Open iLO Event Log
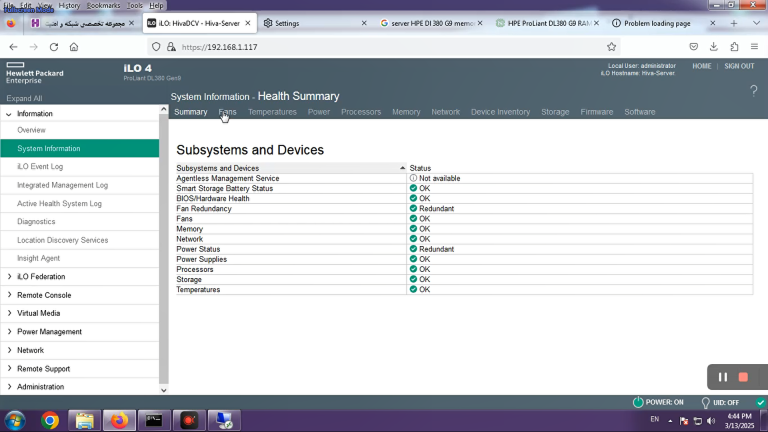Image resolution: width=768 pixels, height=432 pixels. [x=40, y=167]
